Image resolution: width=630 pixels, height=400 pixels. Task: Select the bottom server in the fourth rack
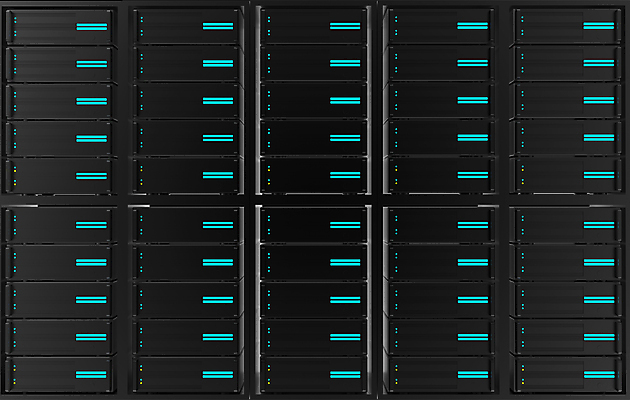click(439, 374)
